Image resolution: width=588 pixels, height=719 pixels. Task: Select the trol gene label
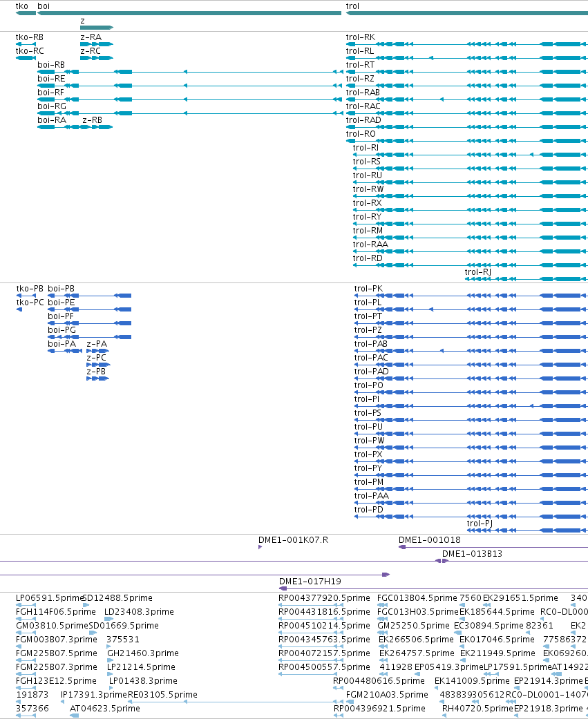pos(352,6)
